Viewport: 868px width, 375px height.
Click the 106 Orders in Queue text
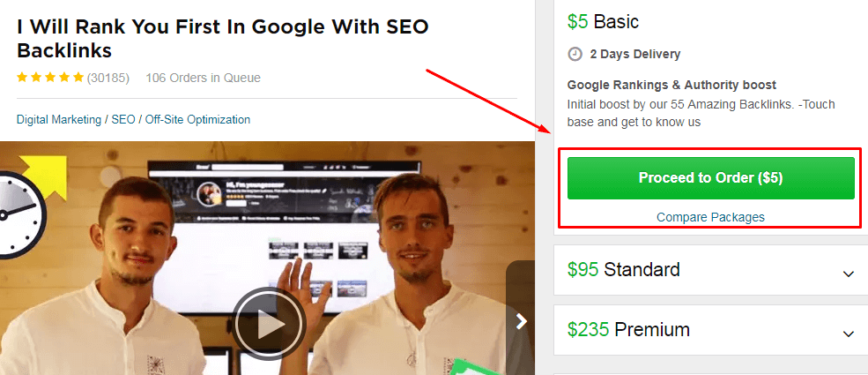click(204, 79)
